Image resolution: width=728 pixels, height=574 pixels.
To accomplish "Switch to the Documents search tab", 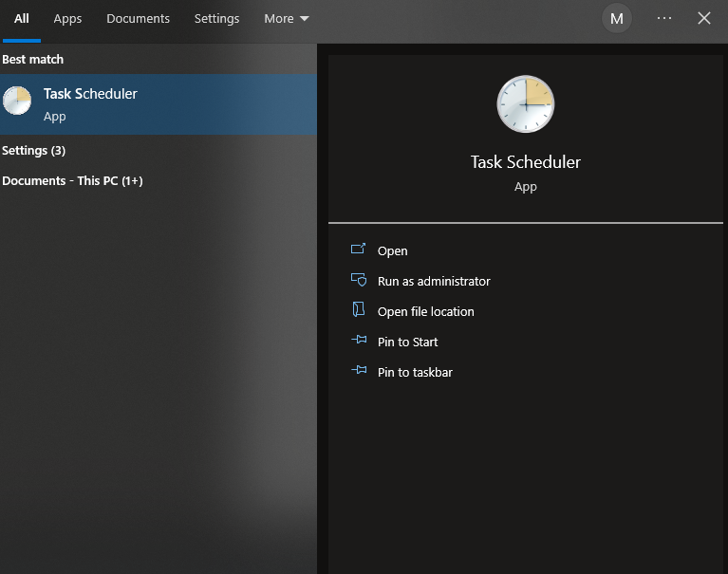I will tap(138, 19).
